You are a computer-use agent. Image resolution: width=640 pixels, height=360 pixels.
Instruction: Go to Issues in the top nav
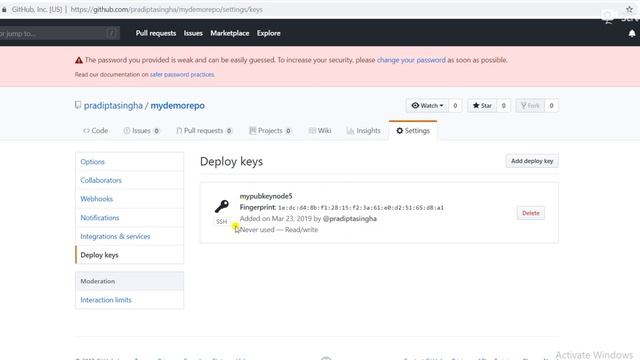(193, 33)
